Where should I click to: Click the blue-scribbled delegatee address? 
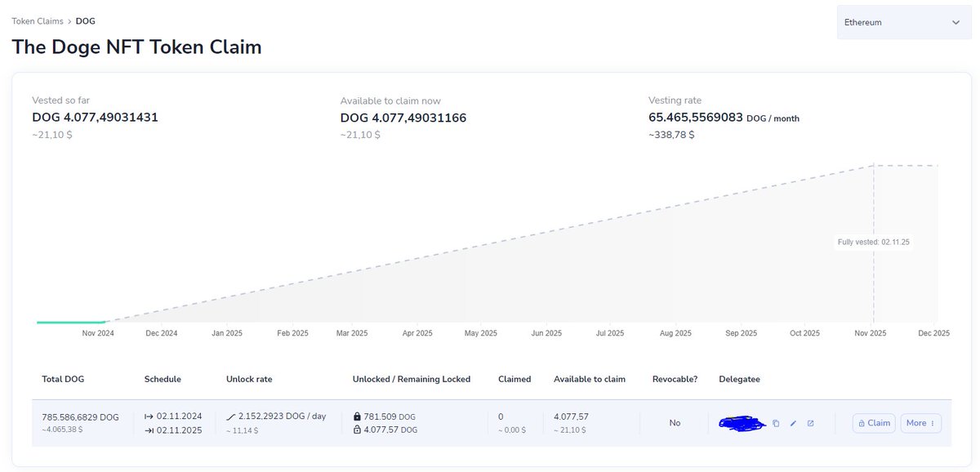pyautogui.click(x=742, y=423)
